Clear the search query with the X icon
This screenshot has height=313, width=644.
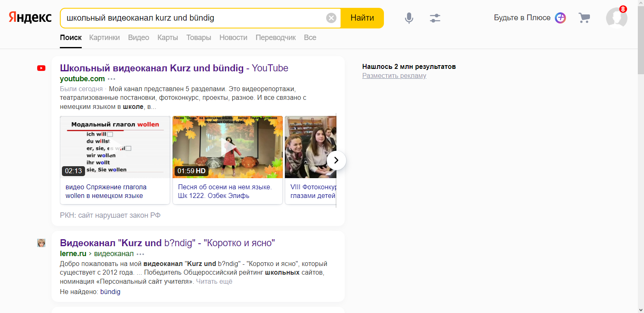coord(331,18)
